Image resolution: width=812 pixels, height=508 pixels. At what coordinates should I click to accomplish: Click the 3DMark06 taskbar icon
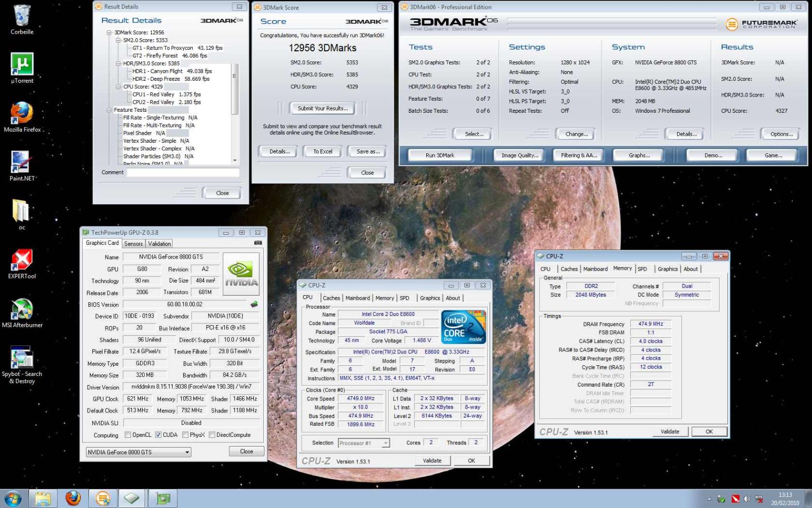(103, 498)
